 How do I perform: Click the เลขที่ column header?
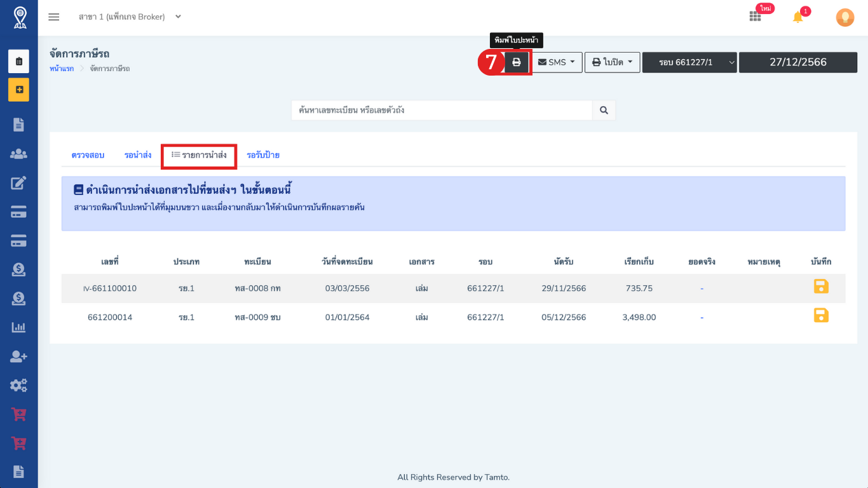pos(110,262)
